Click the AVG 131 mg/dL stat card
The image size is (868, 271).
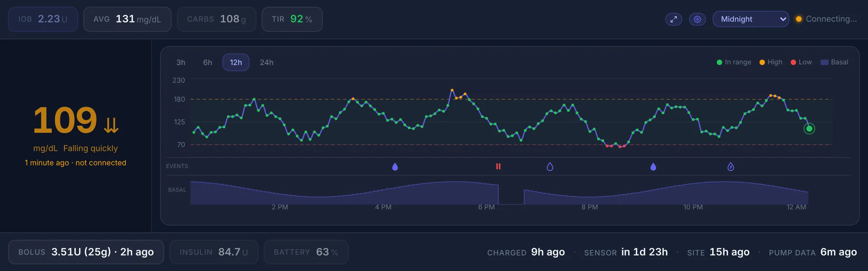[127, 19]
